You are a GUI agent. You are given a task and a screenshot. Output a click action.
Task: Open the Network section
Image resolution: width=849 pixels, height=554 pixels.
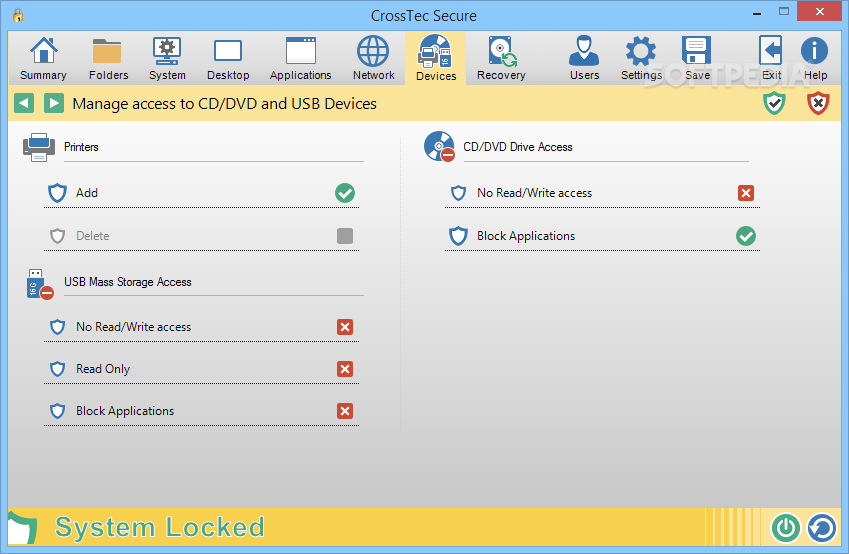coord(374,58)
